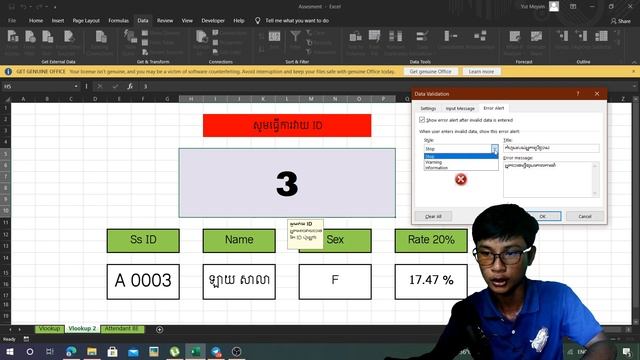Select the Error Alert tab
The height and width of the screenshot is (360, 640).
click(x=493, y=108)
